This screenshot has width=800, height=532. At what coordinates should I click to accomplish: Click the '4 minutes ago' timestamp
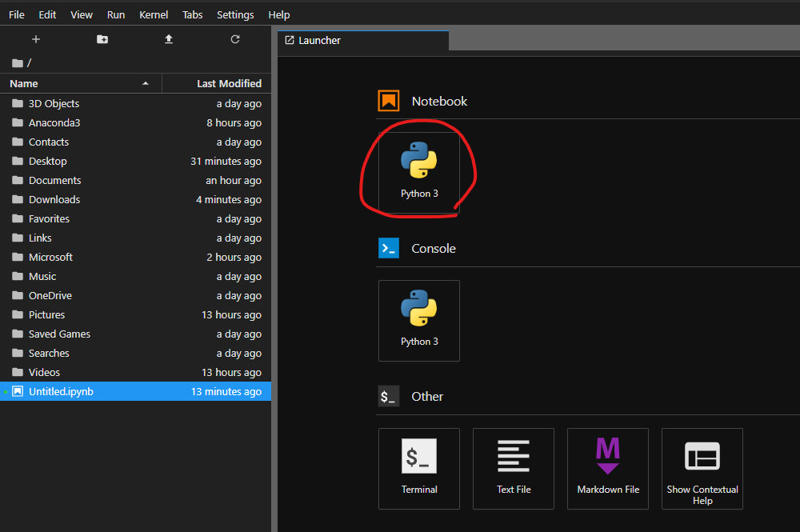[x=229, y=199]
